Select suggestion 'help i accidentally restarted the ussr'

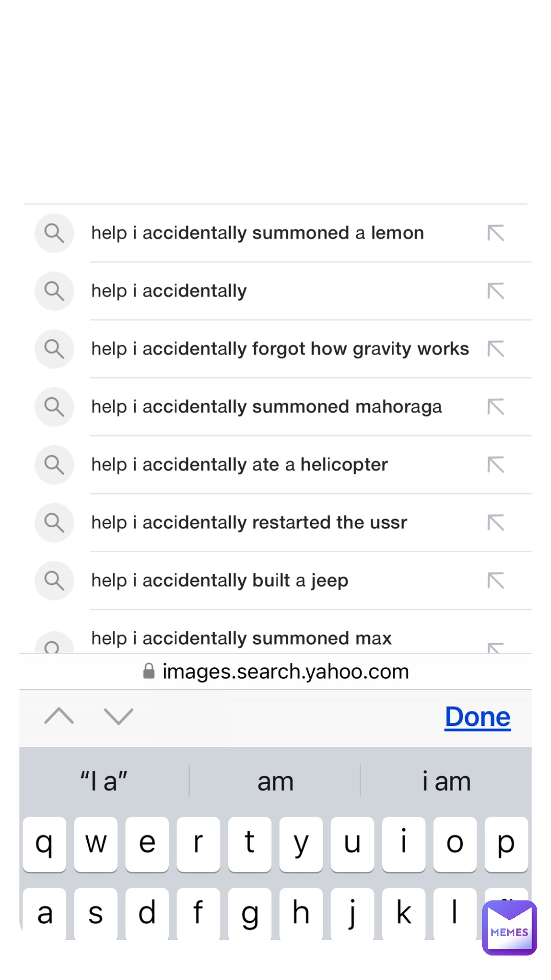point(249,523)
